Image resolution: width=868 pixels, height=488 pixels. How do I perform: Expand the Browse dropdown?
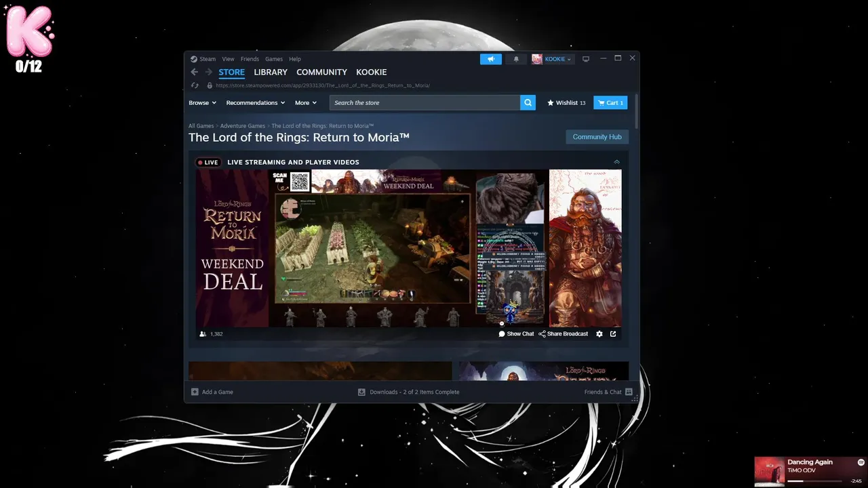coord(202,103)
